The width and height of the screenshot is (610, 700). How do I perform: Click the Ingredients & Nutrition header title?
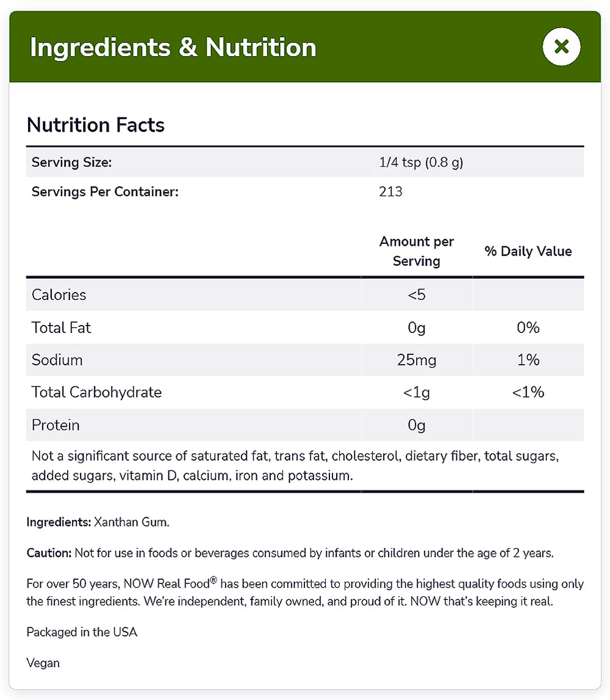pos(173,48)
